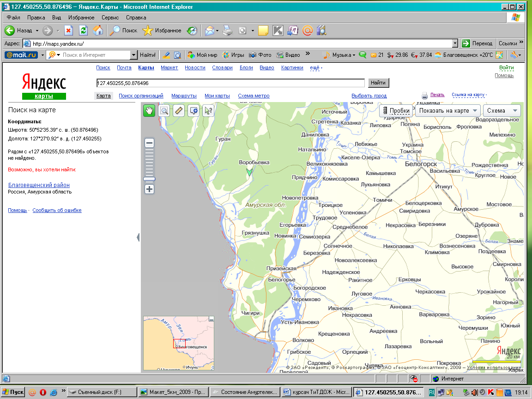Click the History toolbar icon
Image resolution: width=532 pixels, height=399 pixels.
pyautogui.click(x=193, y=30)
